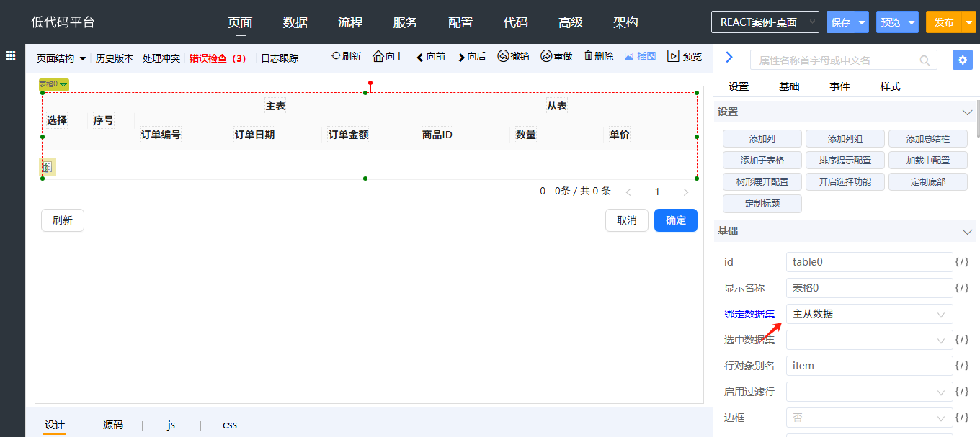This screenshot has height=437, width=980.
Task: Click the 刷新 refresh toolbar icon
Action: point(346,56)
